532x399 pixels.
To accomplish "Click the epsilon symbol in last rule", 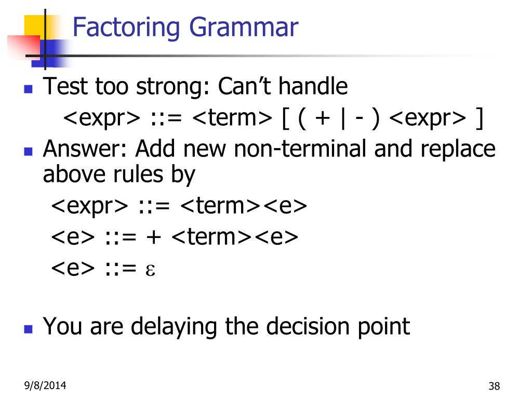I will tap(150, 270).
